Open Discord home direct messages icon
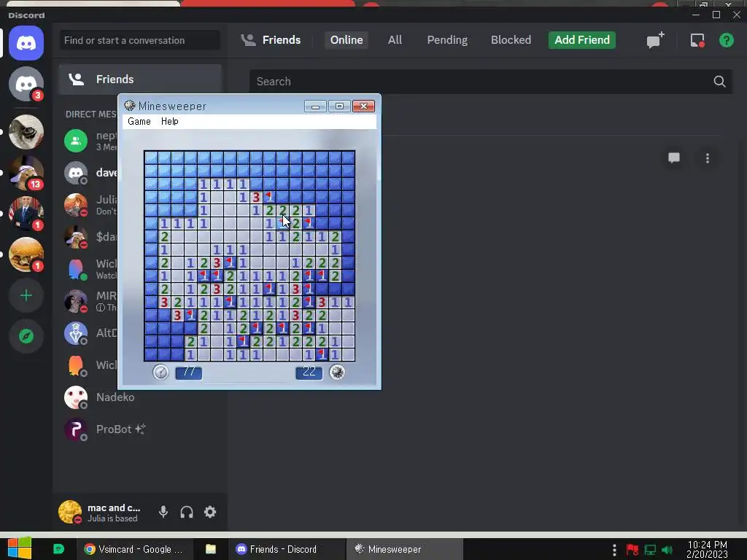This screenshot has width=747, height=560. (26, 43)
